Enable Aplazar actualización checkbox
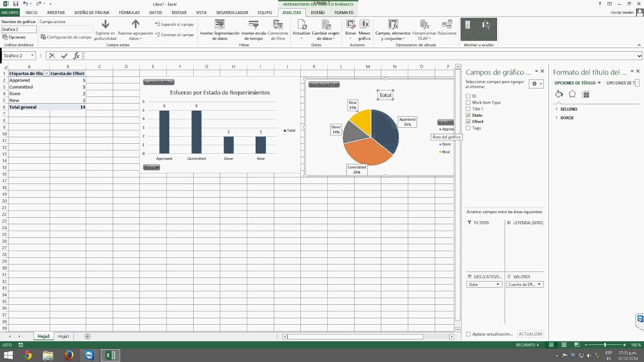Image resolution: width=644 pixels, height=362 pixels. [x=468, y=334]
